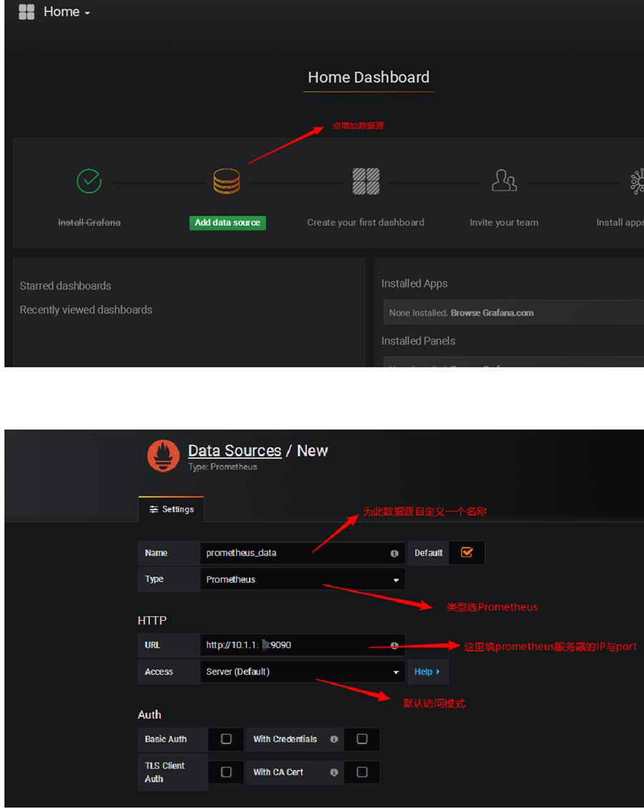Click Installed Apps heading
Image resolution: width=644 pixels, height=812 pixels.
coord(414,284)
